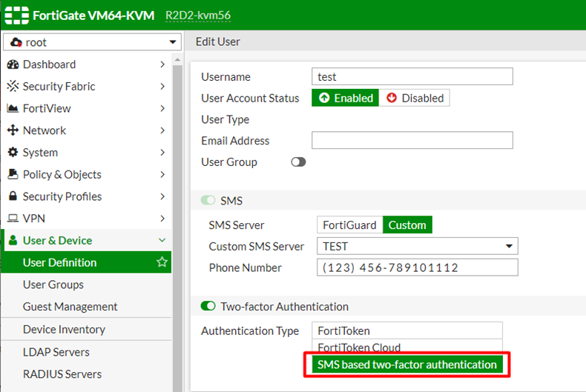Click the System gear icon
This screenshot has width=586, height=392.
[13, 153]
